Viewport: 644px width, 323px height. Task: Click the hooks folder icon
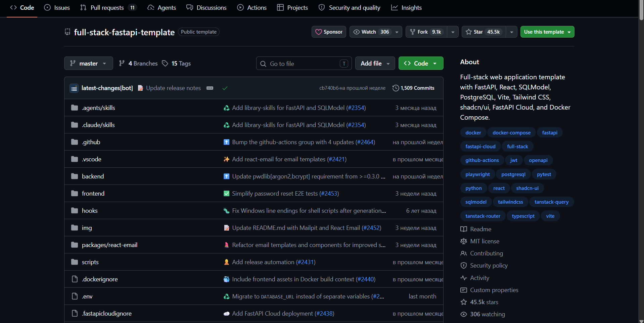(x=75, y=211)
